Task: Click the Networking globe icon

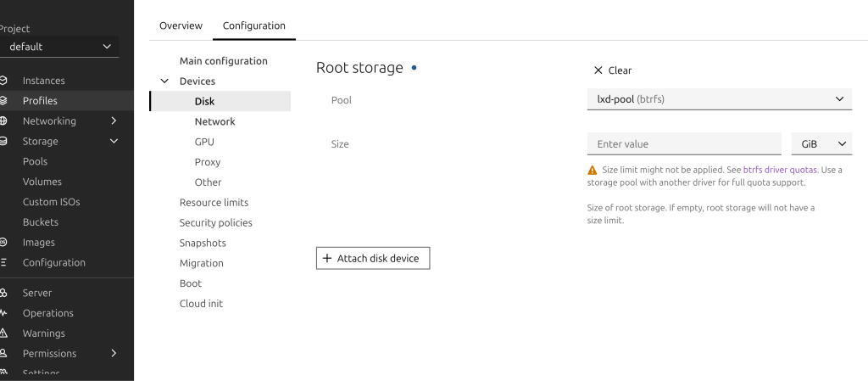Action: pyautogui.click(x=4, y=121)
